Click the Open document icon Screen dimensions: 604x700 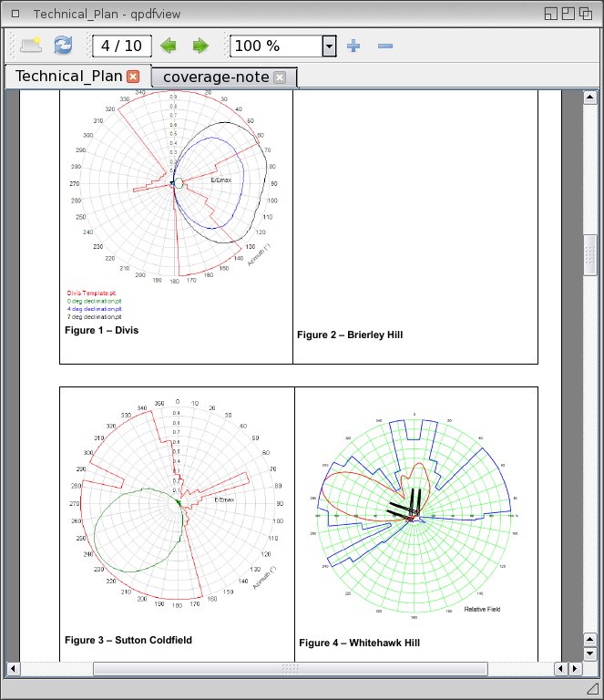tap(31, 46)
